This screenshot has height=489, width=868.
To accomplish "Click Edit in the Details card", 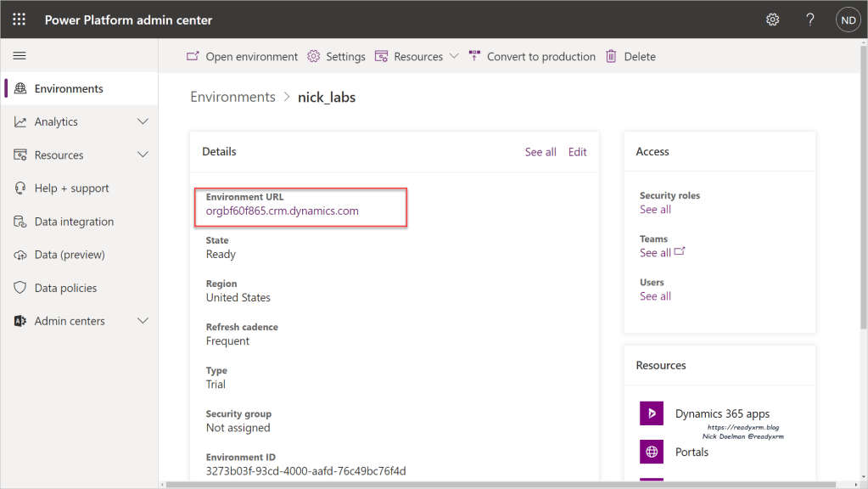I will pyautogui.click(x=577, y=152).
